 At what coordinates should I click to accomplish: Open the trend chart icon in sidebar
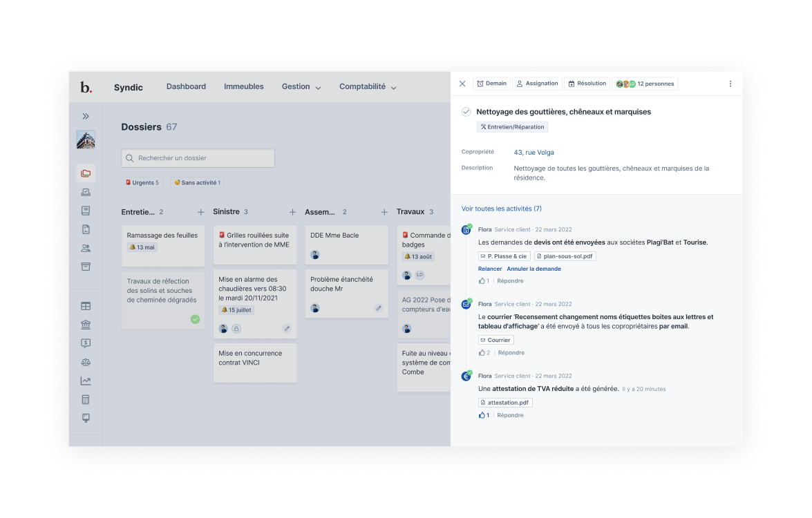pos(86,381)
